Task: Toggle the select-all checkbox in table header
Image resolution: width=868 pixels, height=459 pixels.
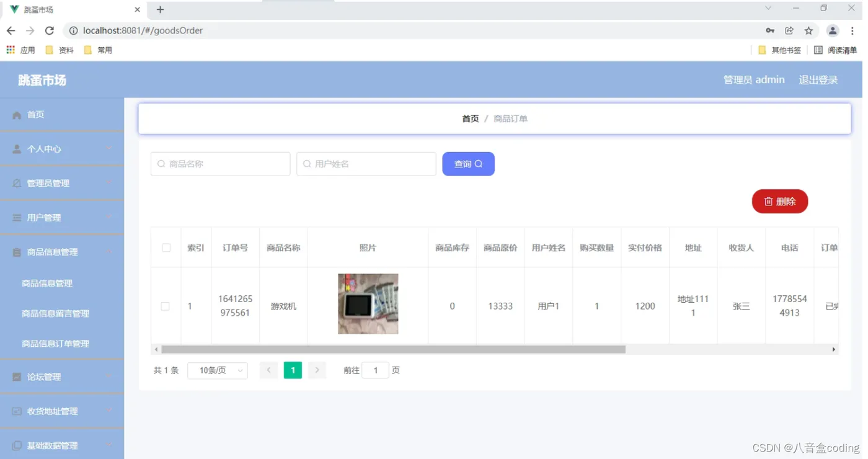Action: point(166,247)
